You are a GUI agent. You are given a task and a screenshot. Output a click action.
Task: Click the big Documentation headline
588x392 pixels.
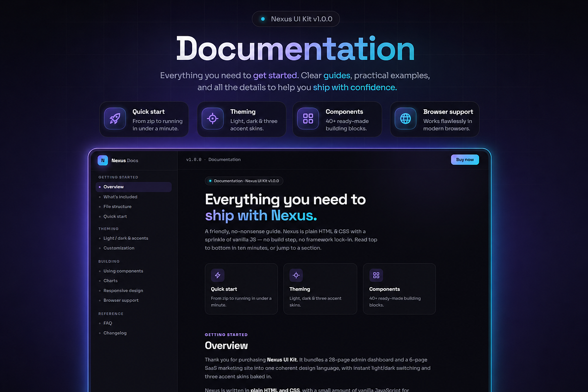click(295, 49)
